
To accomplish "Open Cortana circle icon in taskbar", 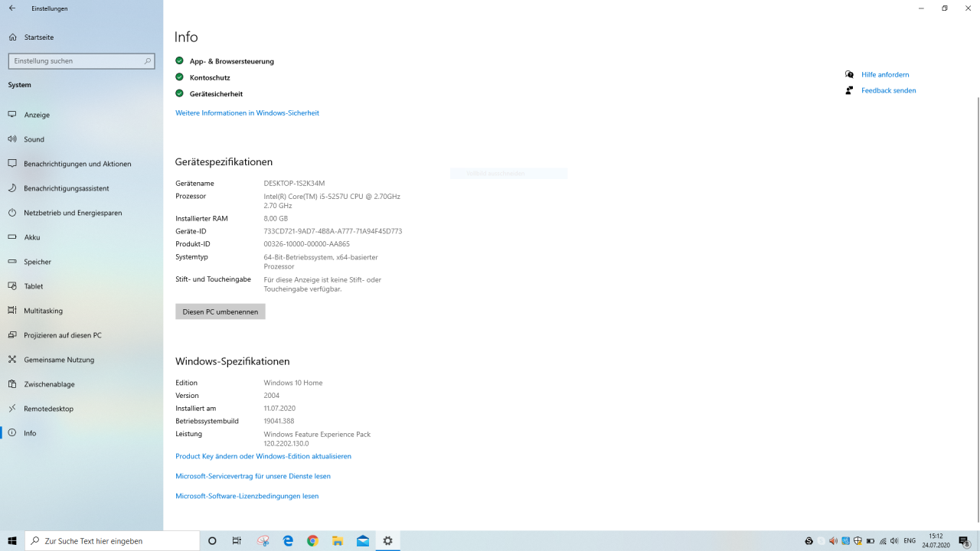I will click(x=212, y=541).
